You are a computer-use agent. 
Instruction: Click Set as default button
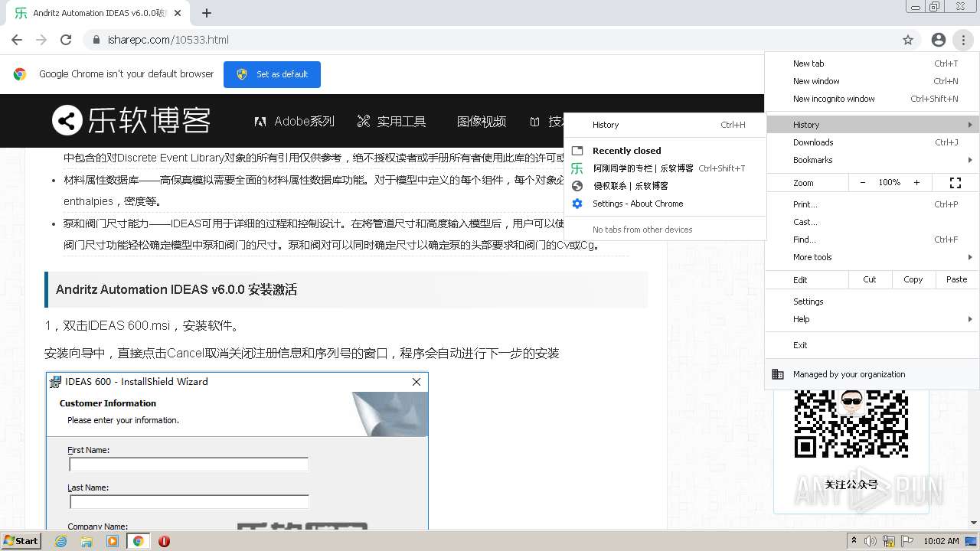[272, 74]
